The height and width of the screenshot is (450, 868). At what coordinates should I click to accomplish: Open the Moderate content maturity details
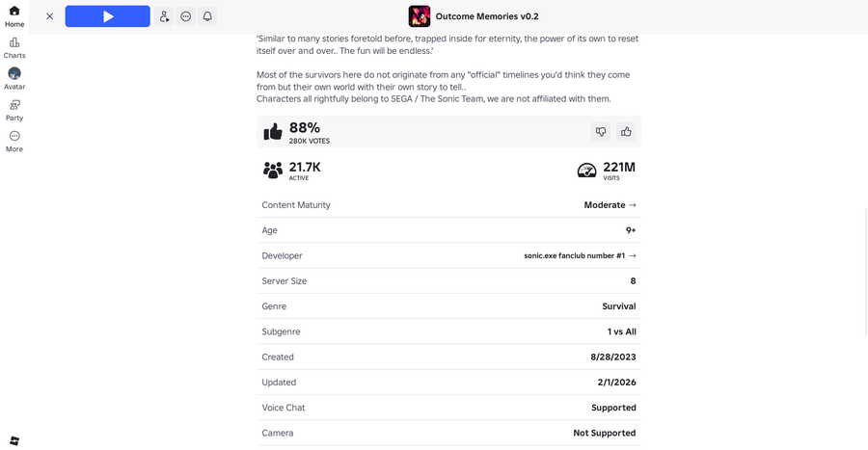click(x=610, y=205)
